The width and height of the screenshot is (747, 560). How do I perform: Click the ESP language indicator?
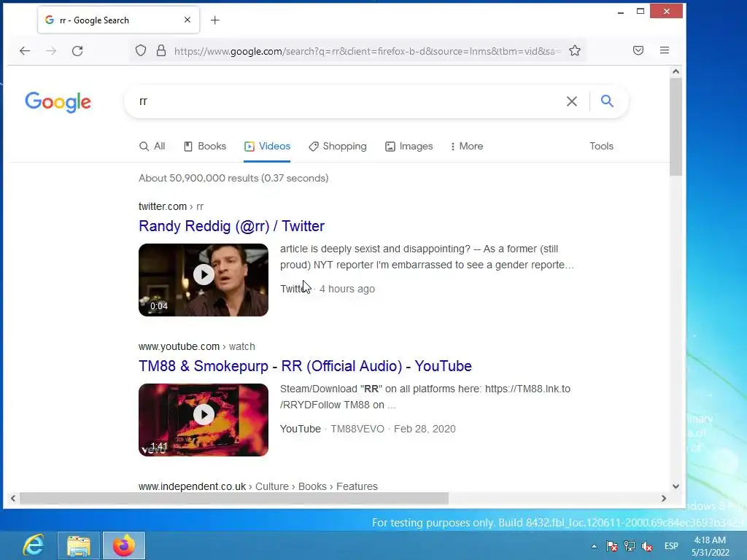tap(671, 545)
